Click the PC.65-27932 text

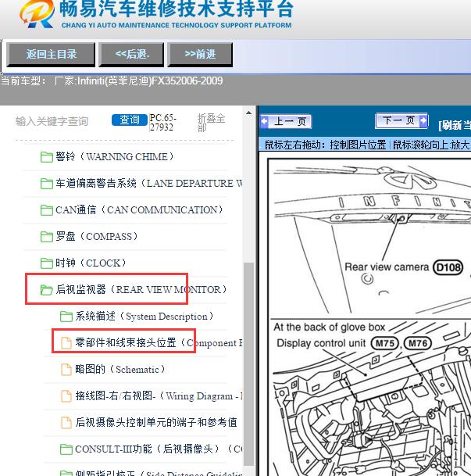(x=163, y=123)
